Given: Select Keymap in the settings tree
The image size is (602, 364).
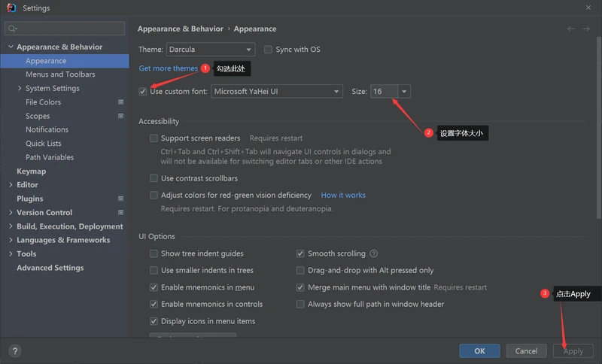Looking at the screenshot, I should pyautogui.click(x=31, y=171).
